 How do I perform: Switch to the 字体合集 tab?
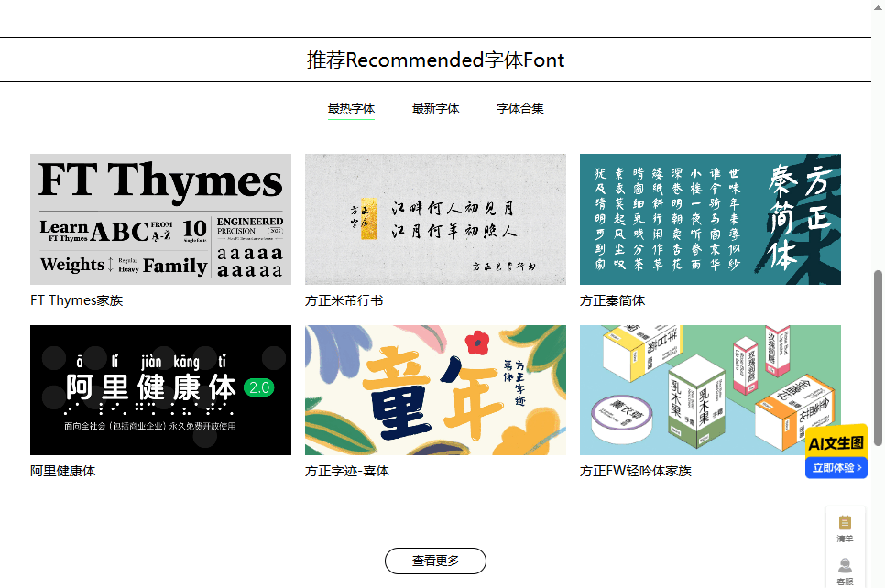519,107
